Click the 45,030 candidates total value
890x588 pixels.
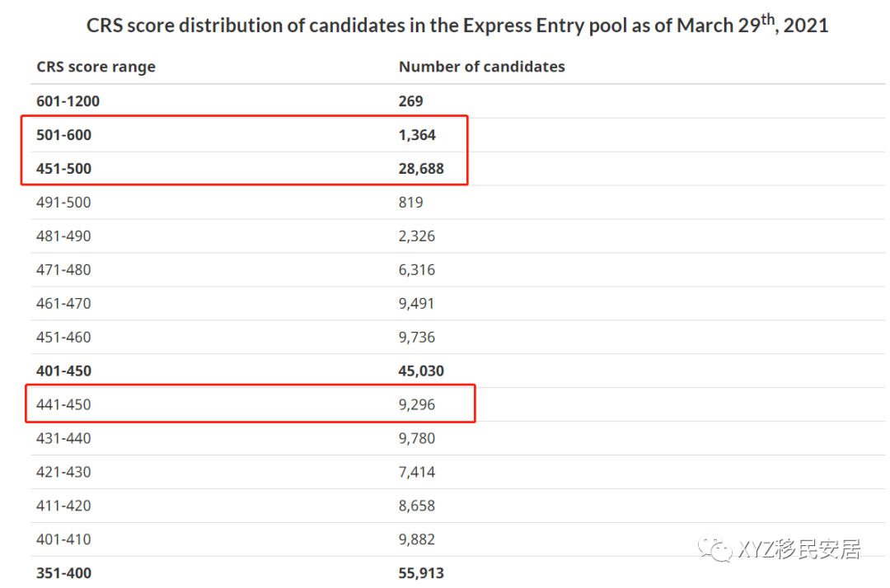[x=421, y=371]
